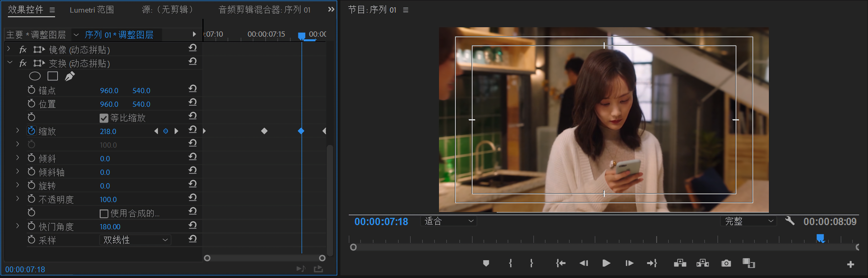The image size is (868, 278).
Task: Play the program monitor
Action: 606,263
